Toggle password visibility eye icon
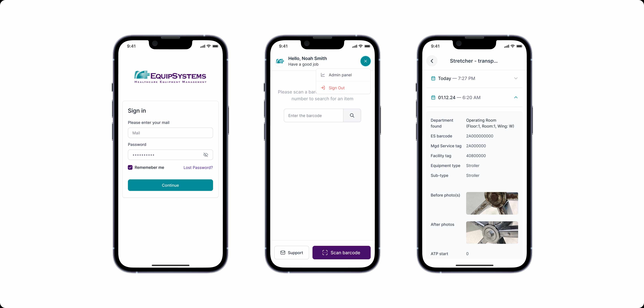The image size is (644, 308). [205, 155]
